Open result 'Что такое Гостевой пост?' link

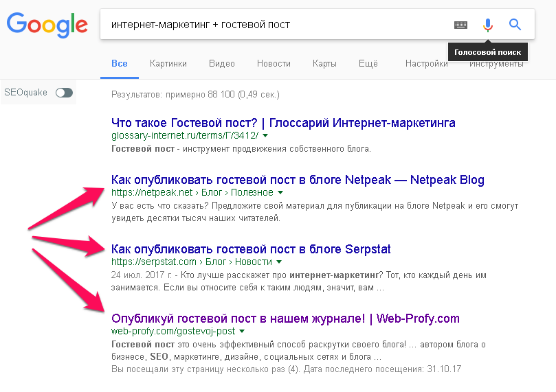pyautogui.click(x=283, y=123)
